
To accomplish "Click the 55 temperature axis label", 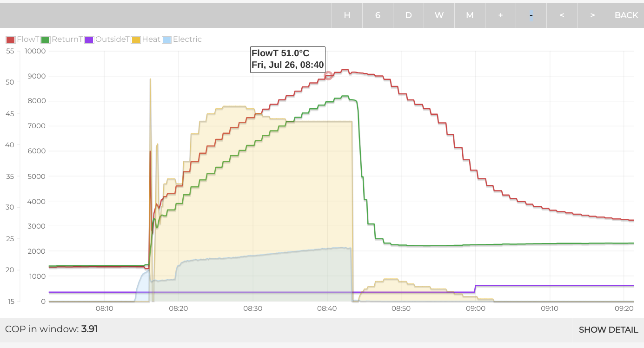I will tap(10, 51).
